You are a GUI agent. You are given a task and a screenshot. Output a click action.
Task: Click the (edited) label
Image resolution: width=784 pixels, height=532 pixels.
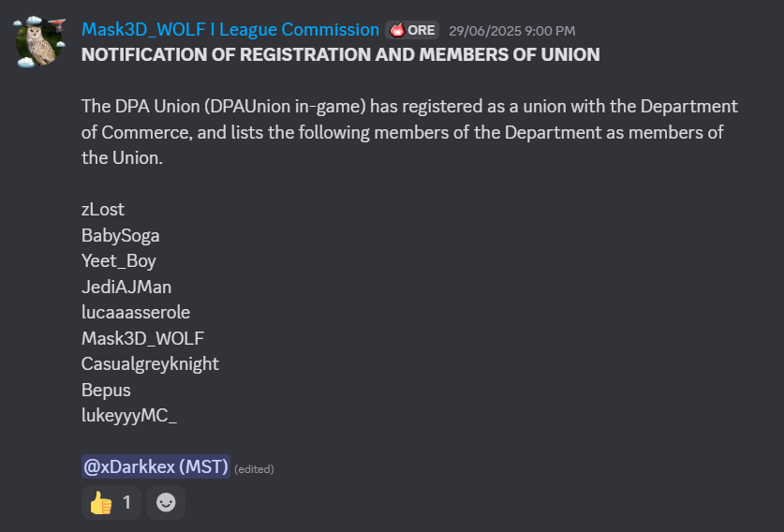pos(254,469)
